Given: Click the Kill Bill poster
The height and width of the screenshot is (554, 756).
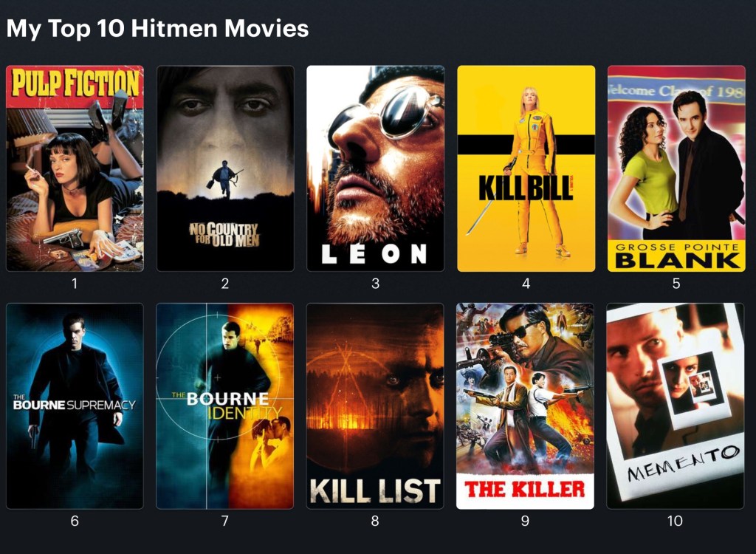Looking at the screenshot, I should point(526,168).
